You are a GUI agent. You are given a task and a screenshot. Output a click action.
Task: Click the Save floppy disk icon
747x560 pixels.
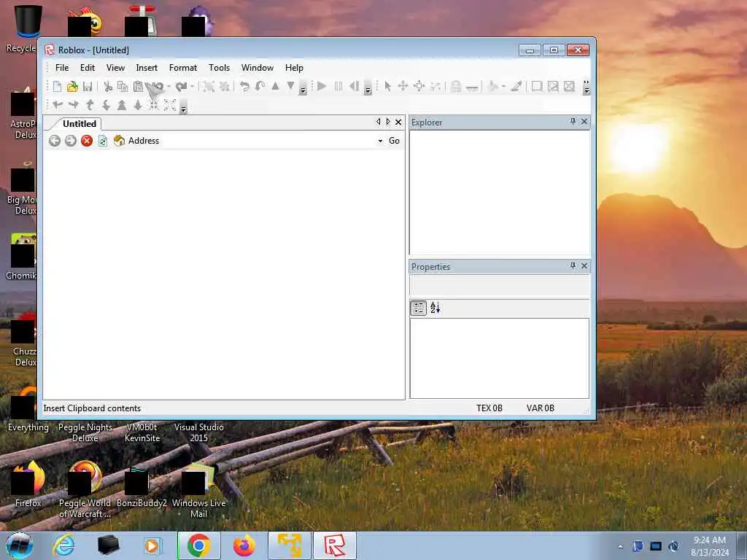tap(88, 86)
